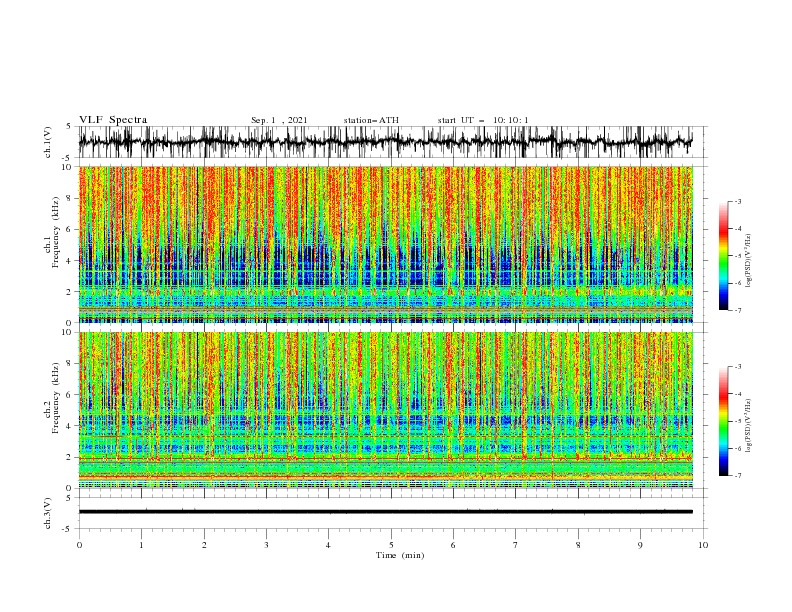This screenshot has width=792, height=612.
Task: Click the "Time (min)" axis label
Action: (x=400, y=555)
